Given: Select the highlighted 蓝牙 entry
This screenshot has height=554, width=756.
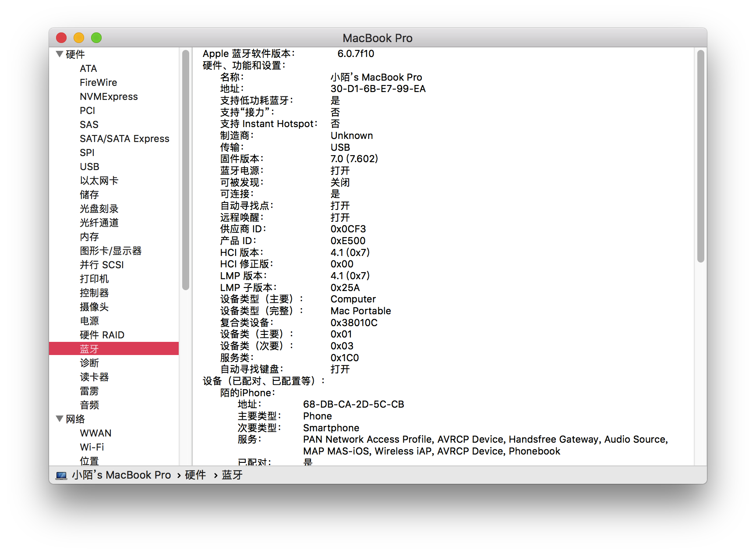Looking at the screenshot, I should coord(114,348).
